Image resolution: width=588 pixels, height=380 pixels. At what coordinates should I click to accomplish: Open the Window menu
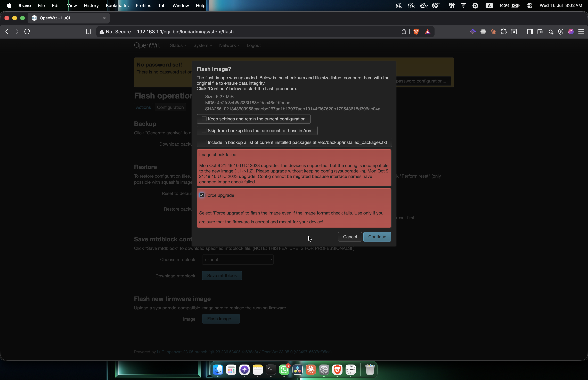tap(181, 5)
